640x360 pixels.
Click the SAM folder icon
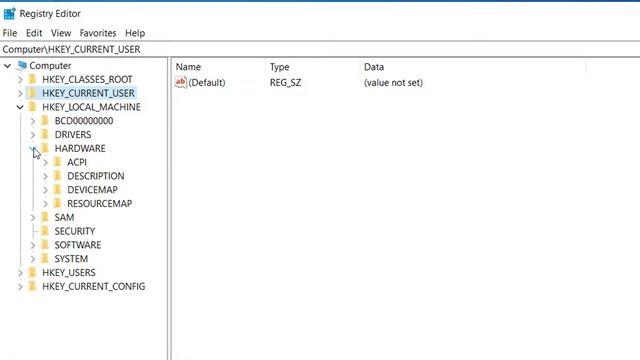[x=45, y=217]
